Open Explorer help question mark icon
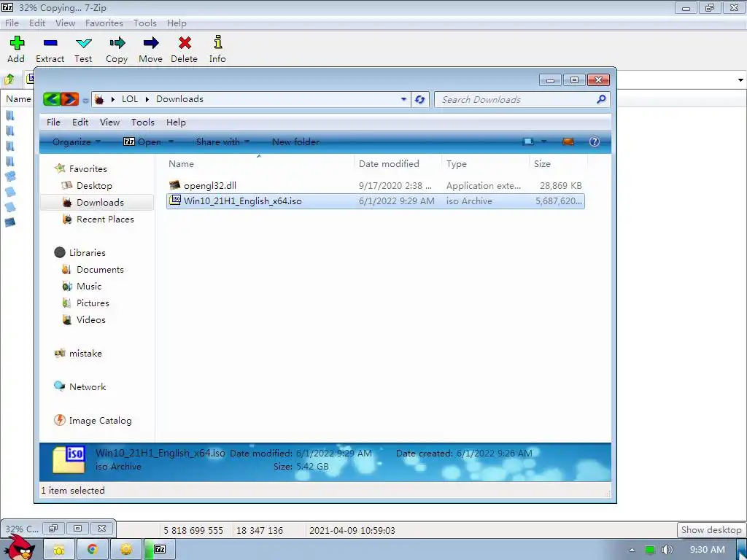Screen dimensions: 747x560 coord(595,141)
